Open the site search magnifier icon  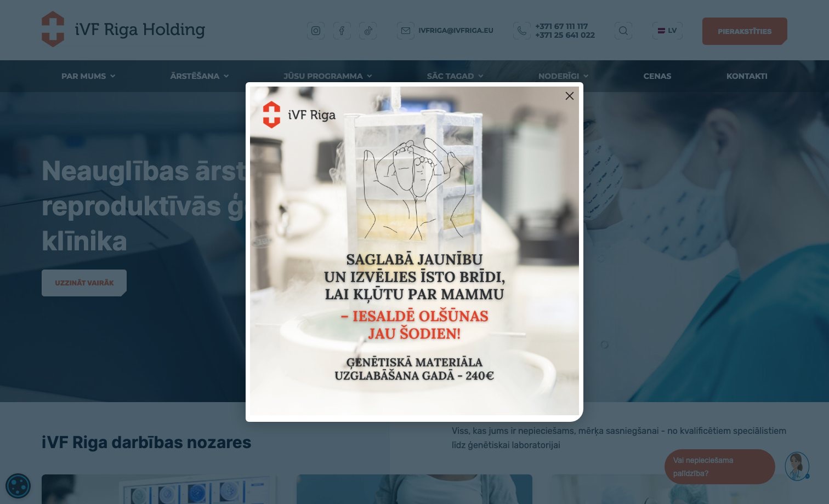pos(623,31)
